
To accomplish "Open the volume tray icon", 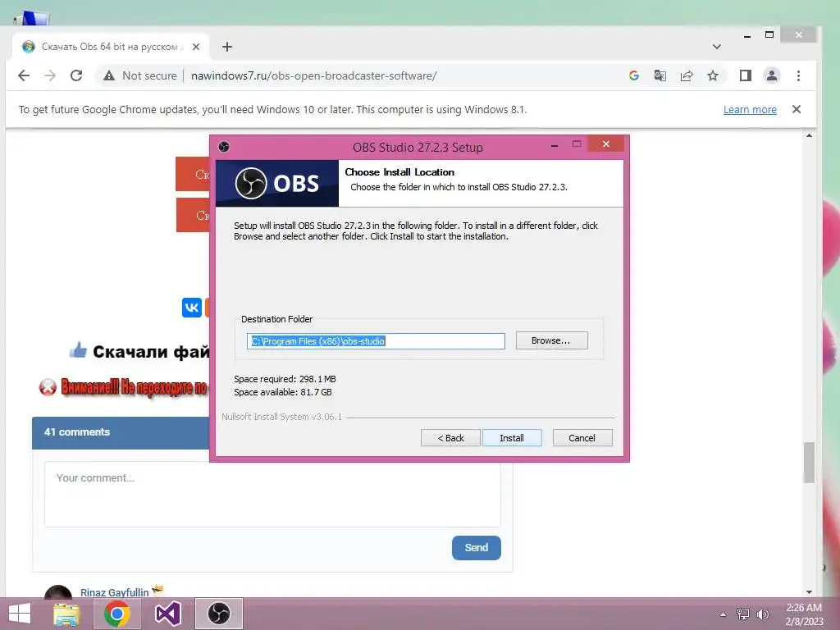I will (762, 614).
